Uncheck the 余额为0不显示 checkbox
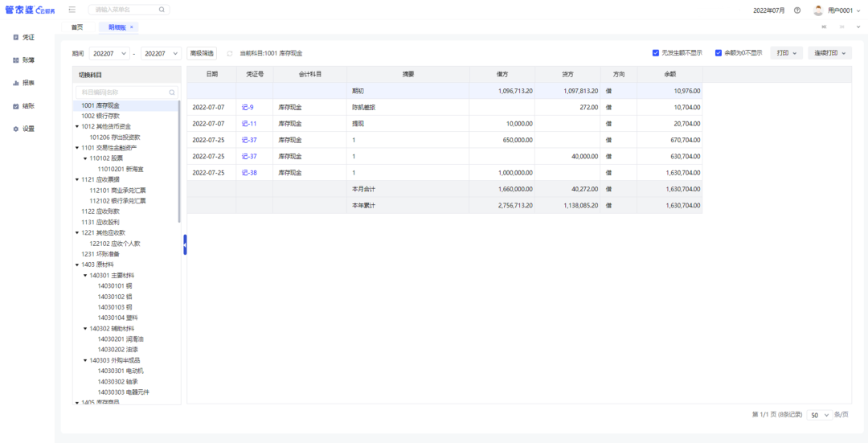This screenshot has height=443, width=868. pos(719,53)
